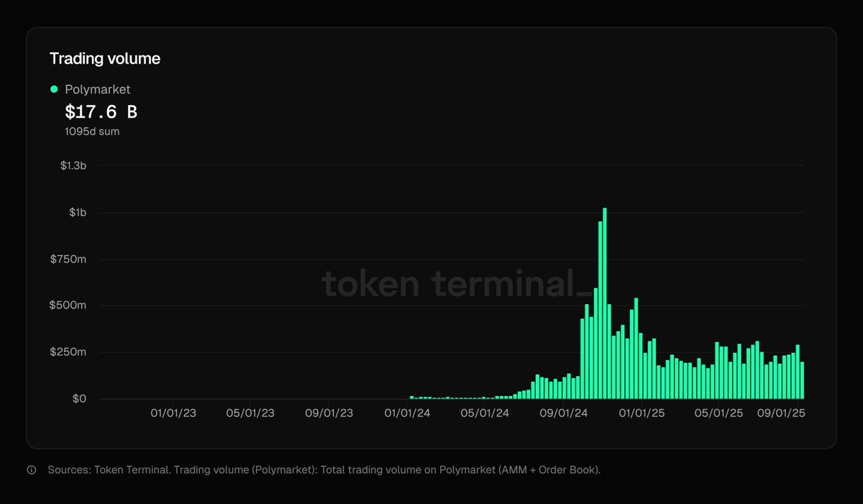The width and height of the screenshot is (863, 504).
Task: Click the $0 y-axis label
Action: pyautogui.click(x=80, y=398)
